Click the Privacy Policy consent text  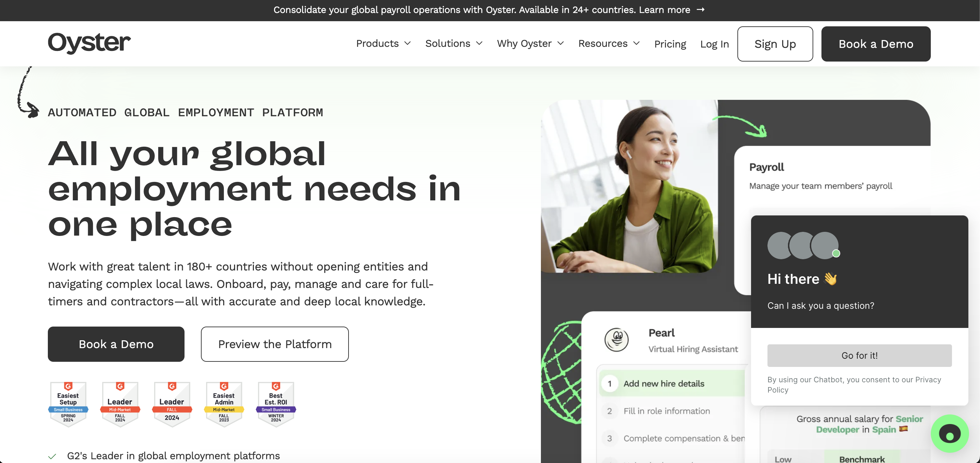click(x=854, y=385)
